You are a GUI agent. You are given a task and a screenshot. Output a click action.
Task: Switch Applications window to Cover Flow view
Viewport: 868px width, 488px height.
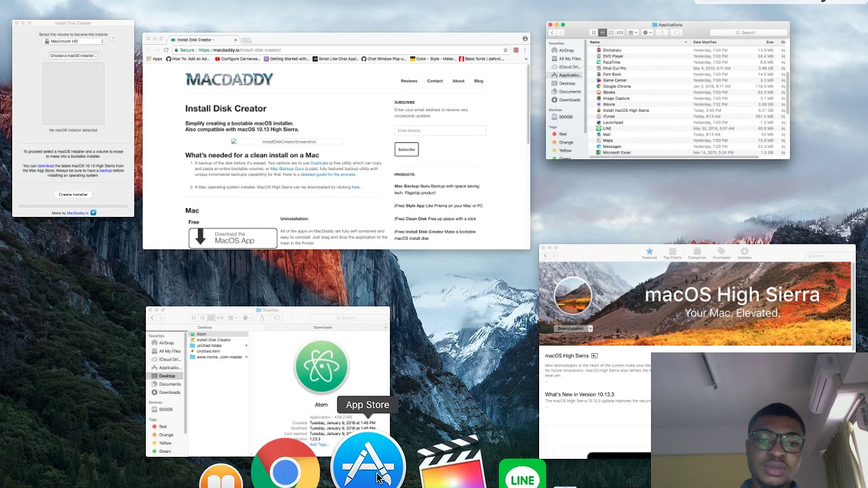(620, 33)
